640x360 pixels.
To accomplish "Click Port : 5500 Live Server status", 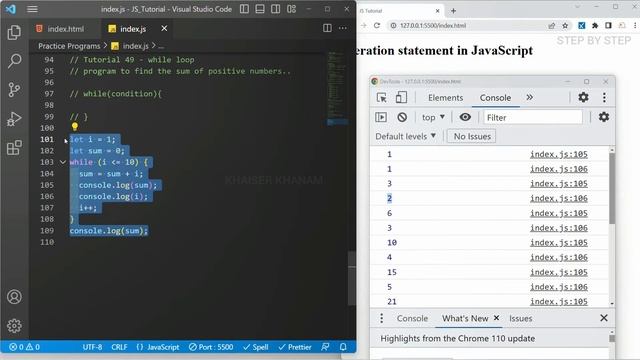I will tap(211, 347).
